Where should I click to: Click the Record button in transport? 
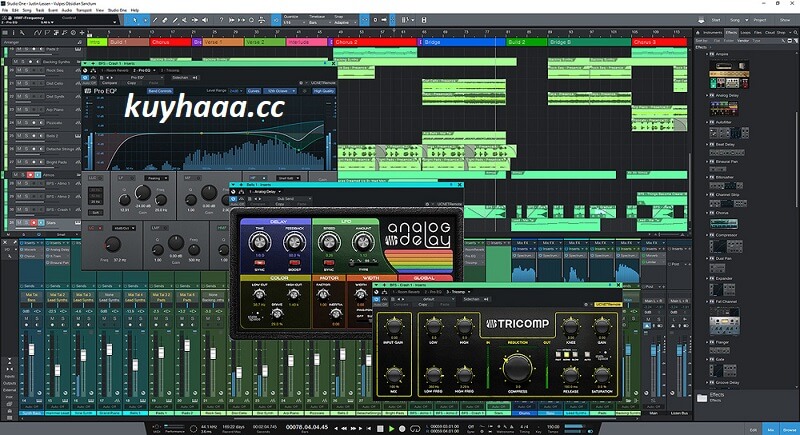[402, 428]
